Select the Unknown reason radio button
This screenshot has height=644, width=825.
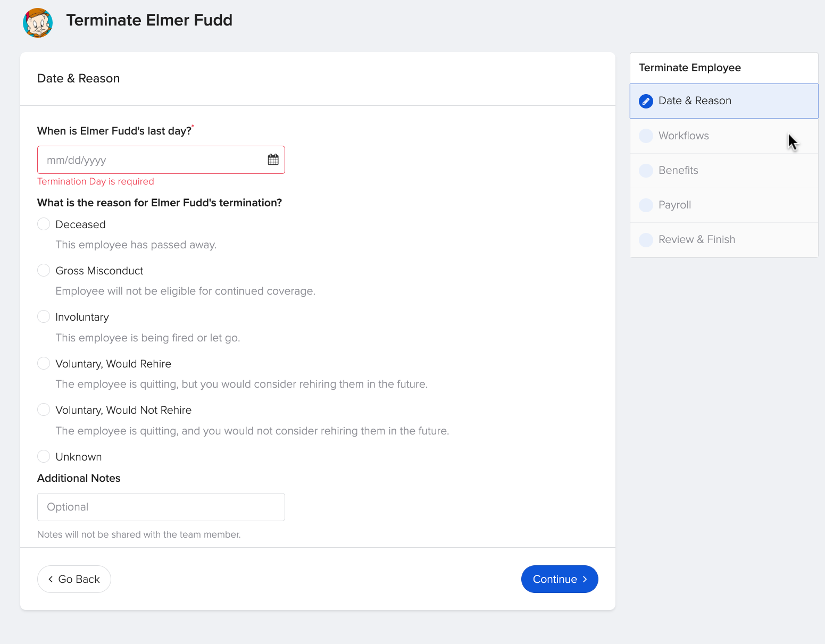click(44, 456)
